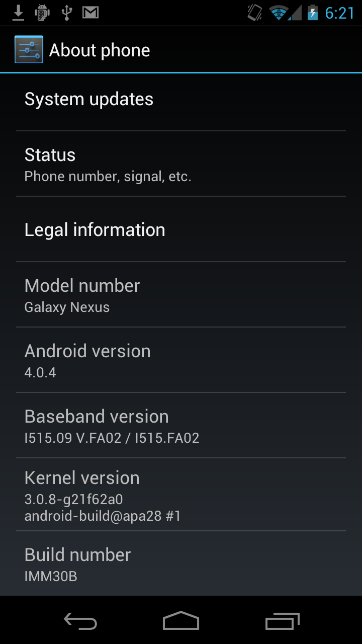Open Status phone number and signal

pyautogui.click(x=181, y=164)
